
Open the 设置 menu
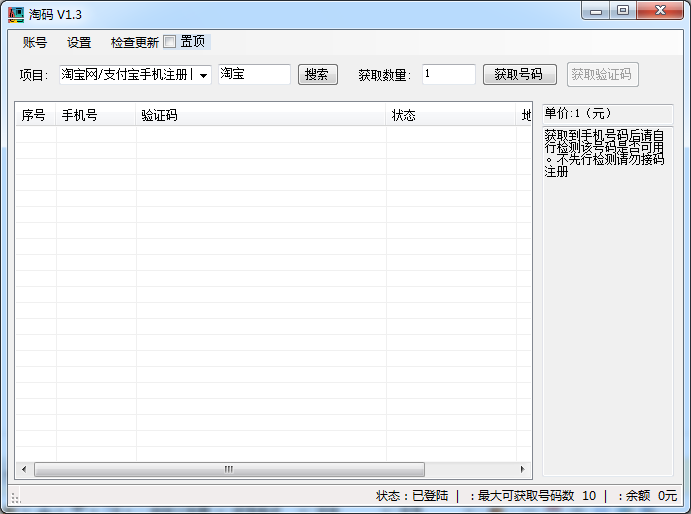click(79, 43)
